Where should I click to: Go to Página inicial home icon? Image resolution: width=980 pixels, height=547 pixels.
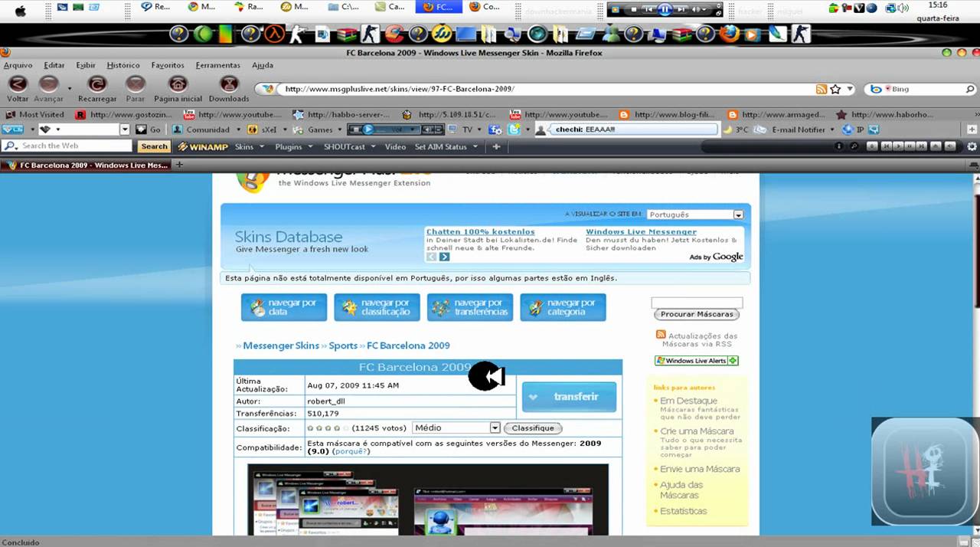click(178, 84)
